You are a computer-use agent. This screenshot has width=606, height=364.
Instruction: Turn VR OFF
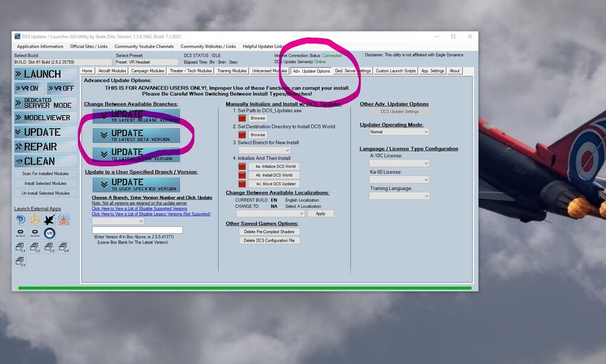[61, 88]
